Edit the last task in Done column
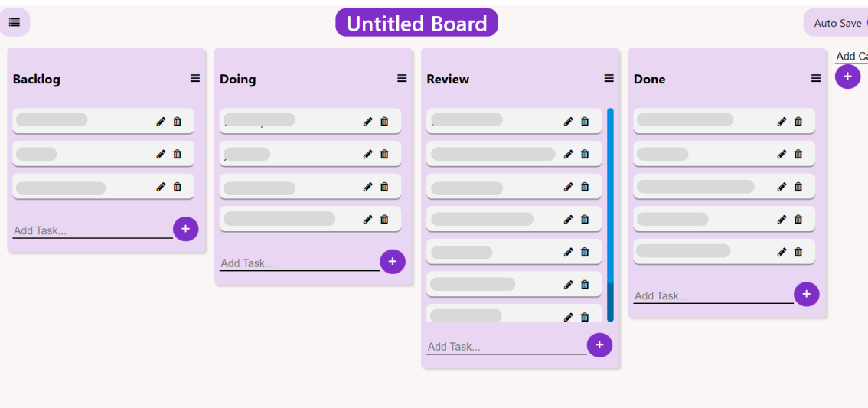This screenshot has width=868, height=408. pos(782,252)
